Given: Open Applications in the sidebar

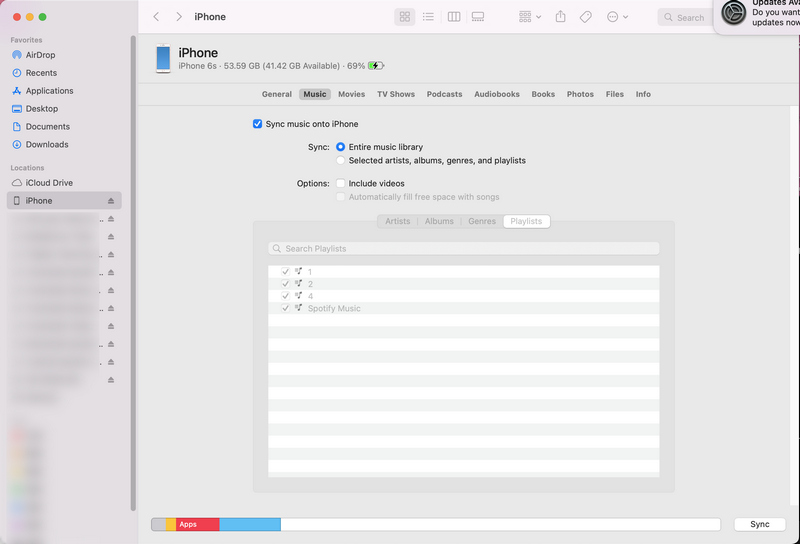Looking at the screenshot, I should (x=49, y=90).
